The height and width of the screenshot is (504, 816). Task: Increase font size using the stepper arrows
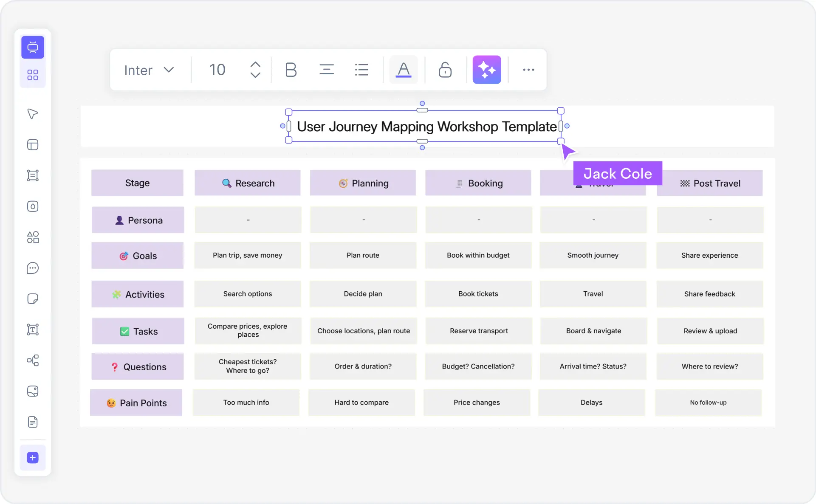(x=255, y=64)
